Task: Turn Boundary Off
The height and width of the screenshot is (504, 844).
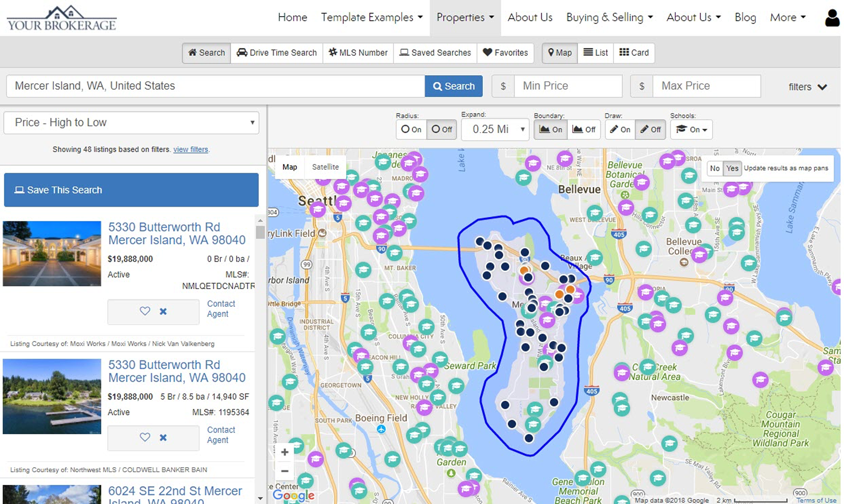Action: [584, 130]
